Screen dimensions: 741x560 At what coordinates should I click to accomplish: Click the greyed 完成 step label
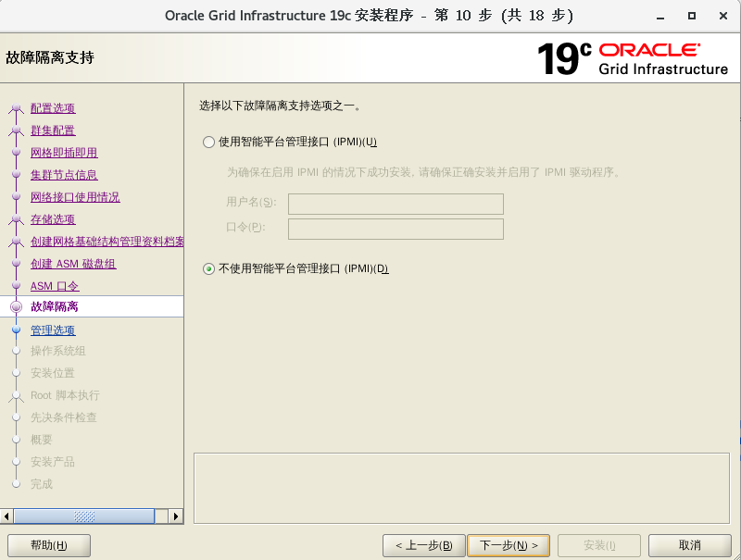point(42,484)
